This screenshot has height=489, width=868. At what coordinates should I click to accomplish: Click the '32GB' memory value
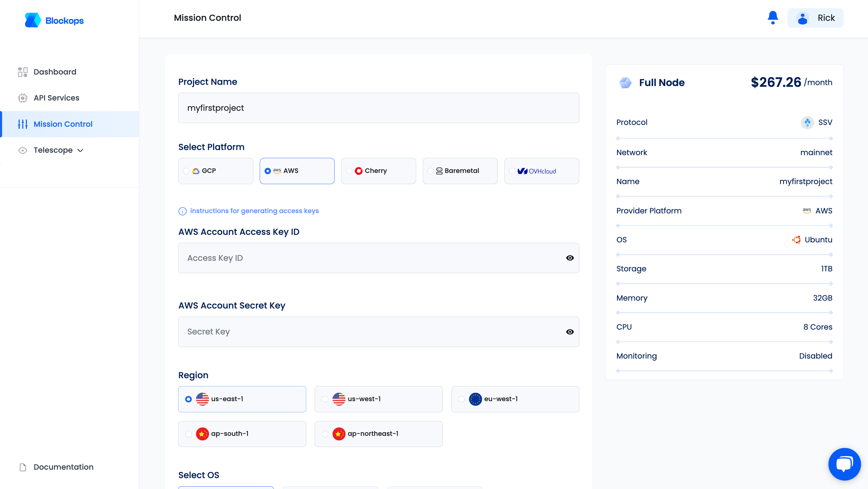(x=822, y=298)
